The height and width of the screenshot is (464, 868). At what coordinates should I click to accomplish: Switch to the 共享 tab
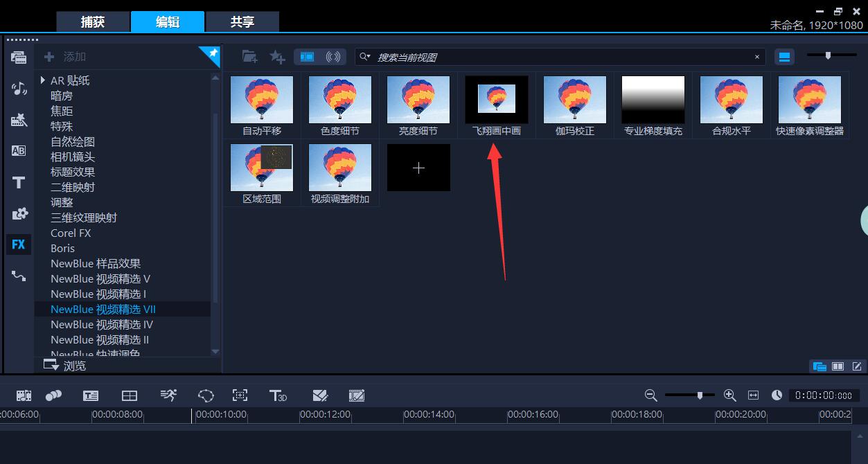pyautogui.click(x=242, y=22)
